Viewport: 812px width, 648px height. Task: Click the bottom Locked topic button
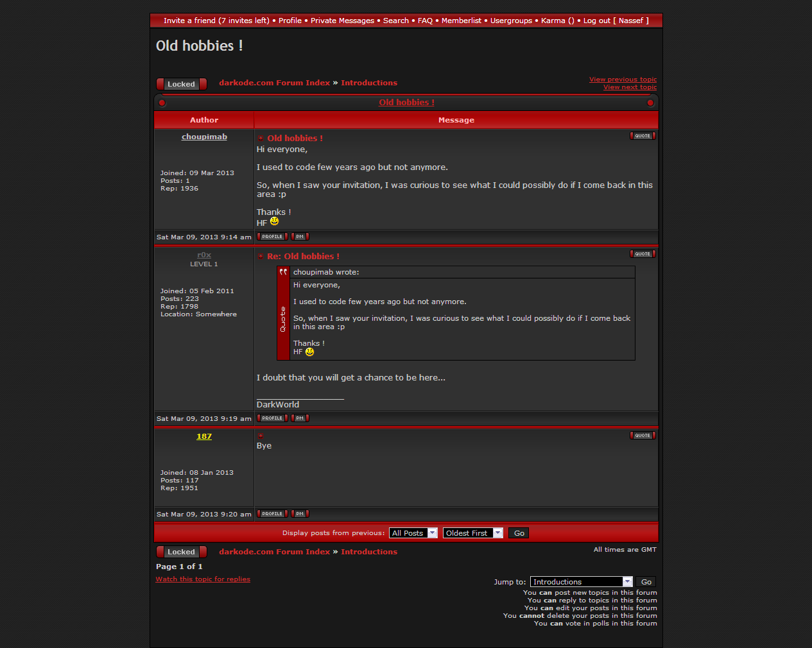181,552
